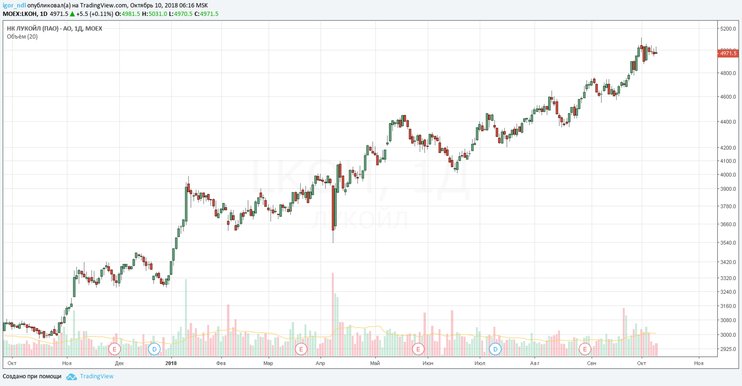Screen dimensions: 742x386
Task: Select the D dividend marker near Июл
Action: [495, 349]
